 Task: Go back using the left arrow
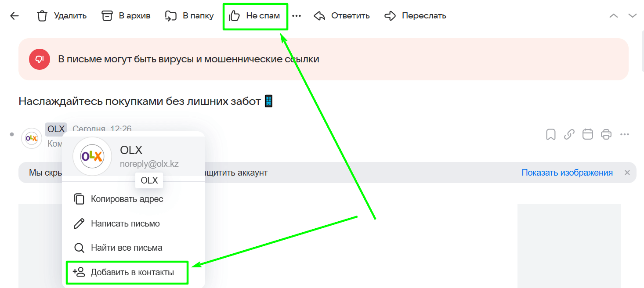click(x=14, y=16)
